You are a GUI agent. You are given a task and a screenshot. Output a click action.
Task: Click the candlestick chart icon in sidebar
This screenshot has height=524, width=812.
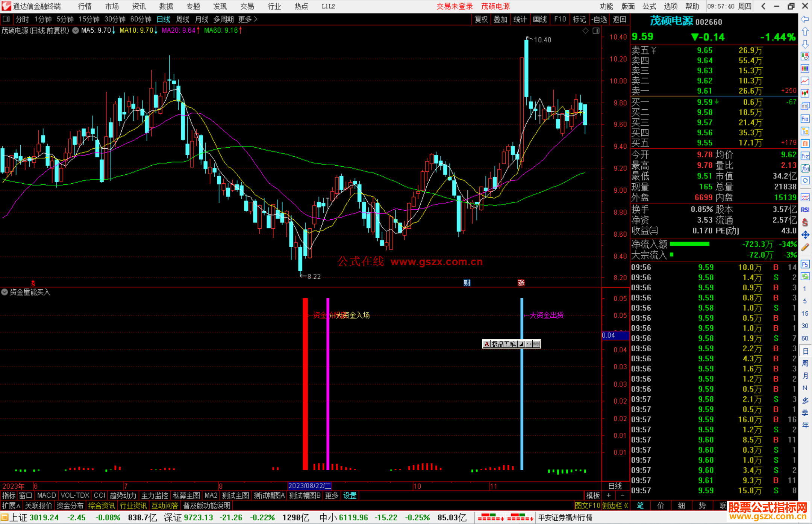coord(805,94)
